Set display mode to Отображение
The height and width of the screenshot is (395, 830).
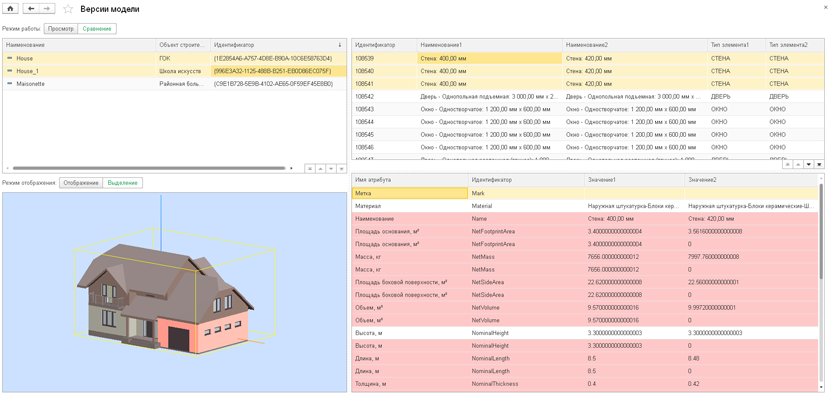(x=80, y=183)
